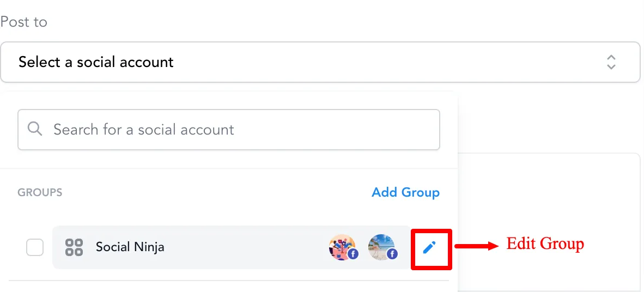Click the up-down chevron arrows in the account selector
Image resolution: width=644 pixels, height=292 pixels.
tap(611, 62)
